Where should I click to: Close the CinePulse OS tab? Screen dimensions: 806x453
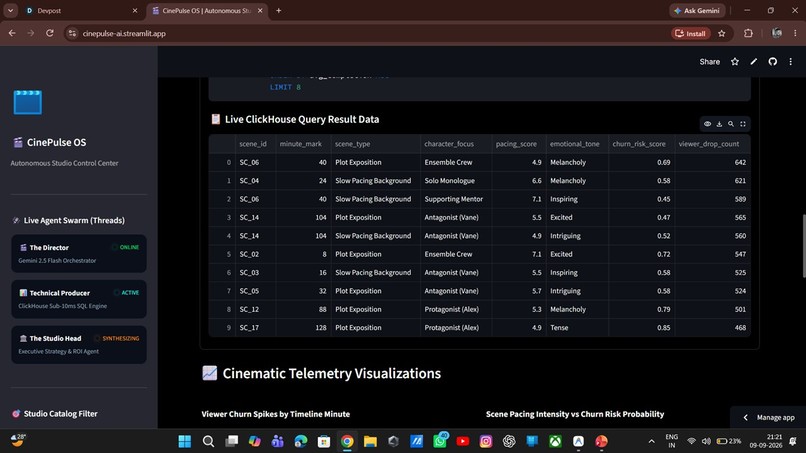pyautogui.click(x=260, y=11)
